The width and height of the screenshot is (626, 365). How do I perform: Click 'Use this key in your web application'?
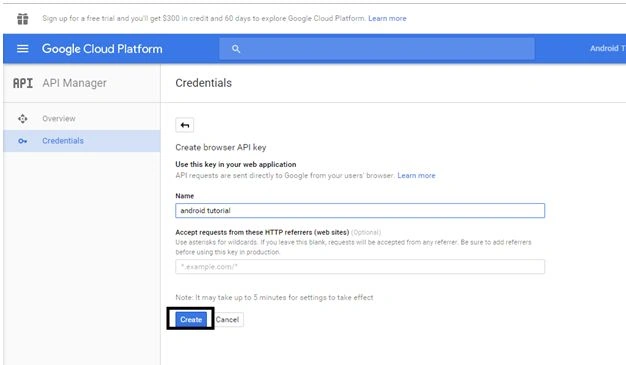(236, 164)
